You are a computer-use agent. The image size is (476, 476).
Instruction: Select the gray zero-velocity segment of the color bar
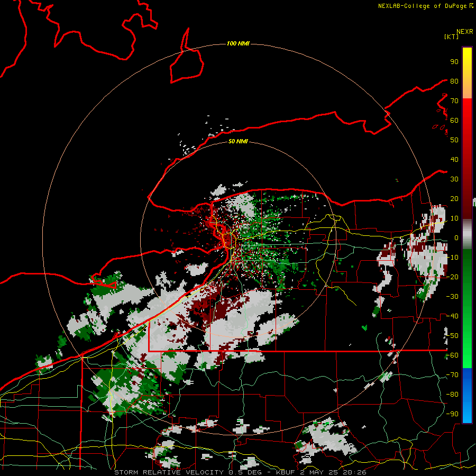point(467,234)
